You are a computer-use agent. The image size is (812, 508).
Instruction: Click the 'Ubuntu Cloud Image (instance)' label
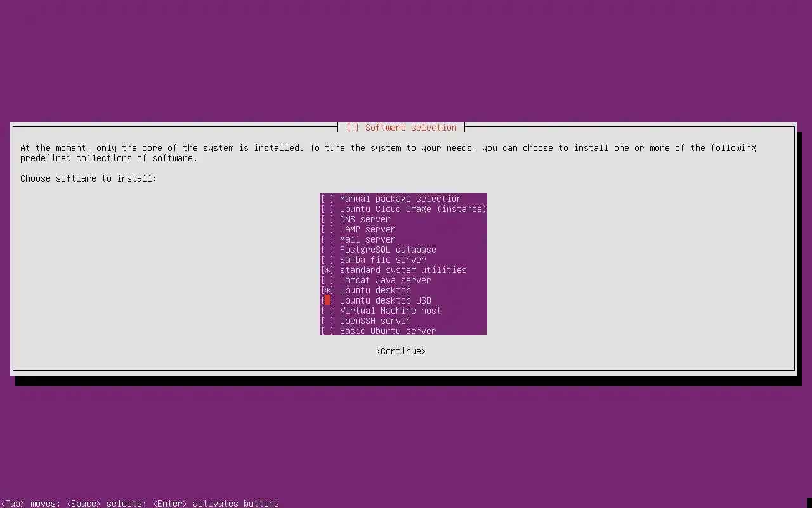pyautogui.click(x=414, y=209)
